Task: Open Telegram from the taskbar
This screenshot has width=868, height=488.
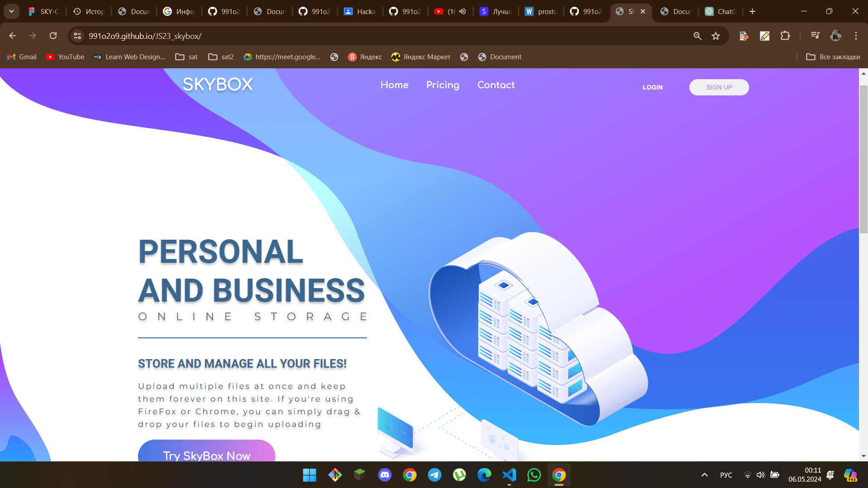Action: coord(435,475)
